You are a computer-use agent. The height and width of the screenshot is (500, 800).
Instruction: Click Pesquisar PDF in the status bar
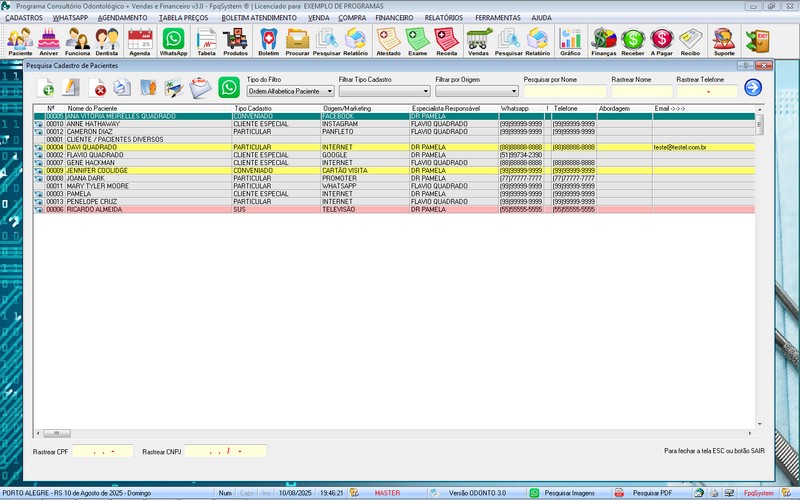point(652,493)
